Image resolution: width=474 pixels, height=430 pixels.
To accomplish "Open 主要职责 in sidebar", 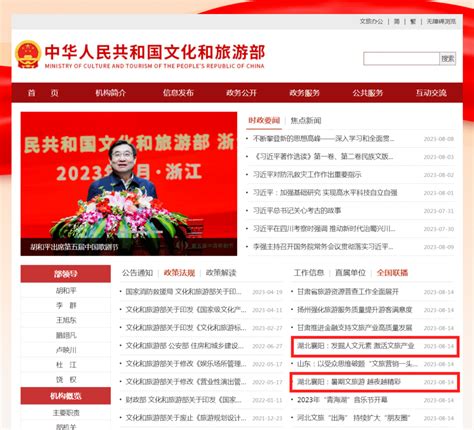I will pyautogui.click(x=66, y=413).
